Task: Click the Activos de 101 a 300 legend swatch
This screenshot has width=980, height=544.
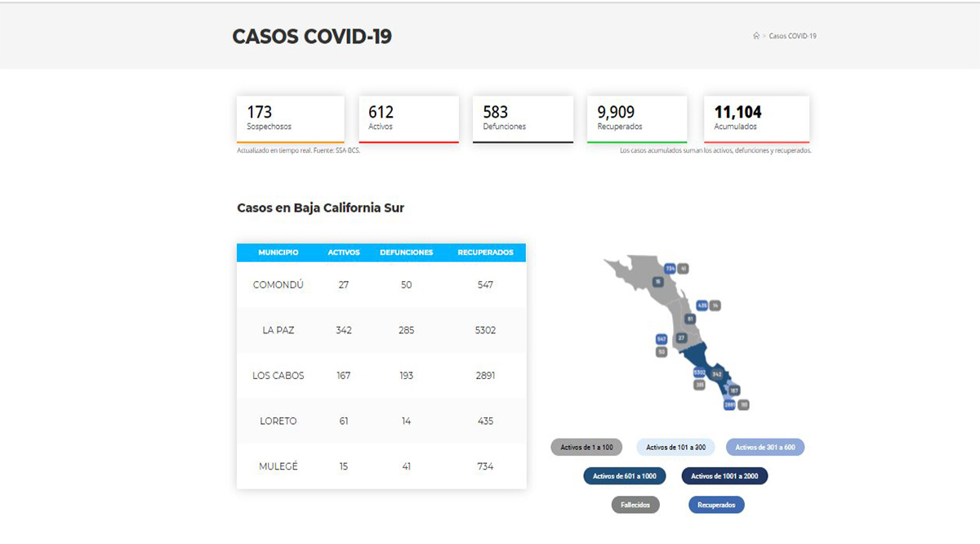Action: click(675, 448)
